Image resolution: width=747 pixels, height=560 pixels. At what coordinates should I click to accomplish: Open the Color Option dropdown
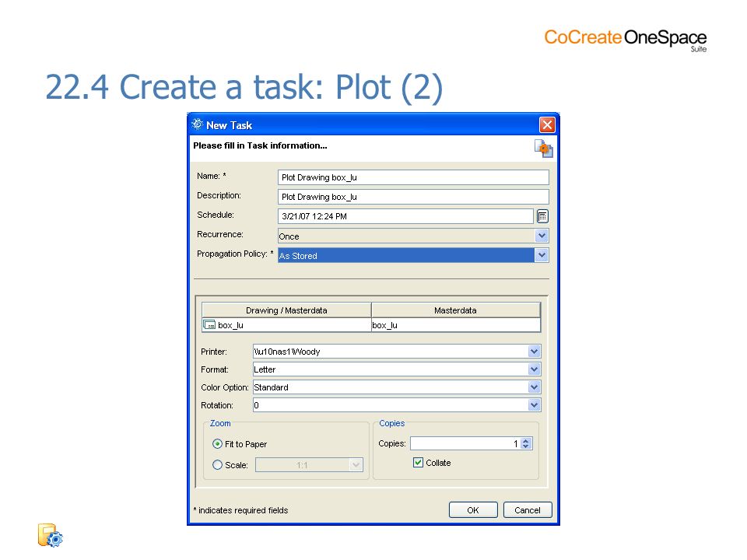(x=534, y=387)
